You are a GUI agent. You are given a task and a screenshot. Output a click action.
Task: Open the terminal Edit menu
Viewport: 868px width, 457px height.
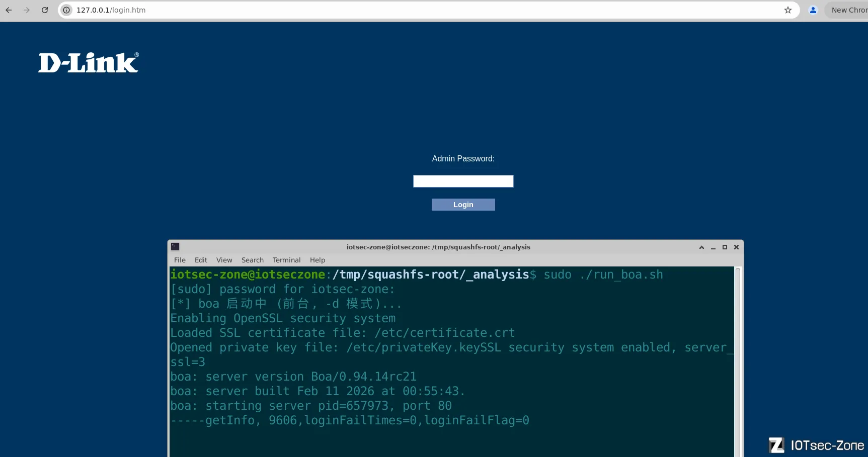tap(201, 260)
